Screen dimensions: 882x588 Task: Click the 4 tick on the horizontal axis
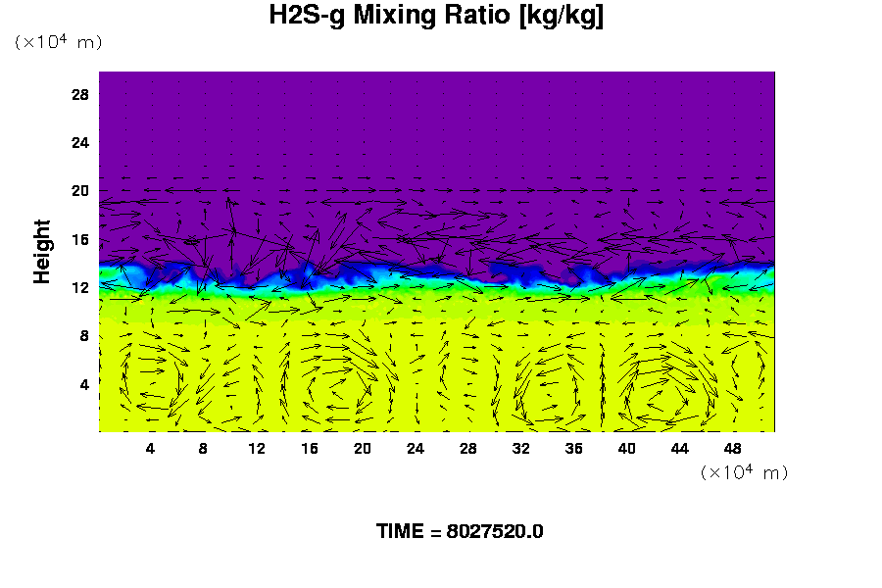[150, 448]
